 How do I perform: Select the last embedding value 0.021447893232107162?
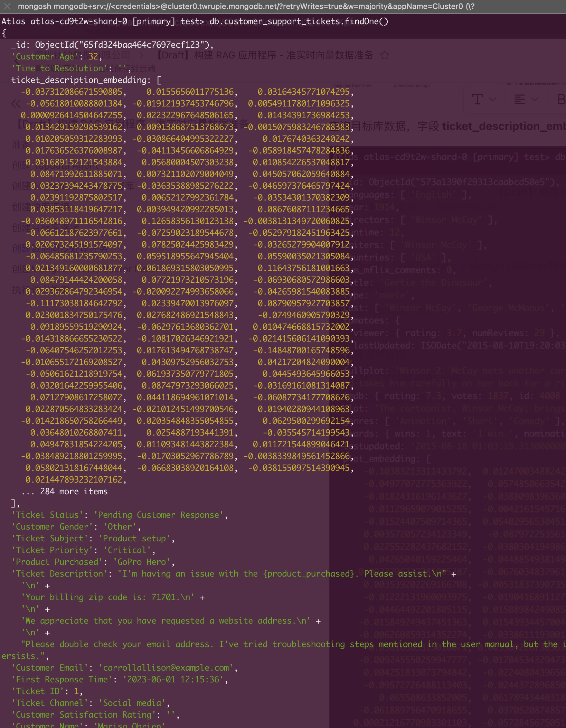point(74,480)
